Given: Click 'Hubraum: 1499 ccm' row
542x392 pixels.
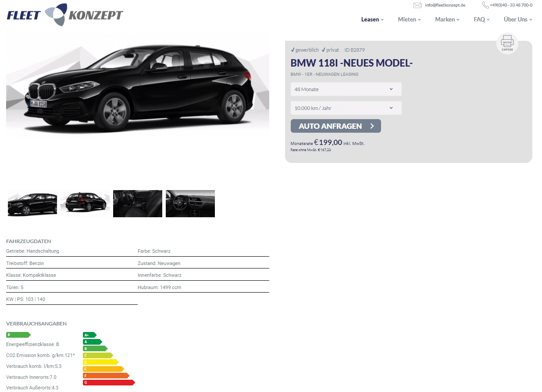Looking at the screenshot, I should (203, 287).
